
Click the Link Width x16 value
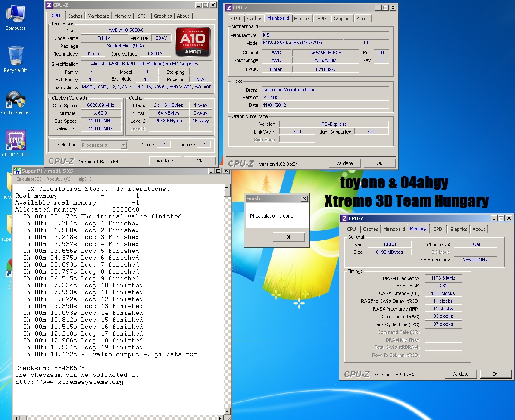[x=297, y=131]
